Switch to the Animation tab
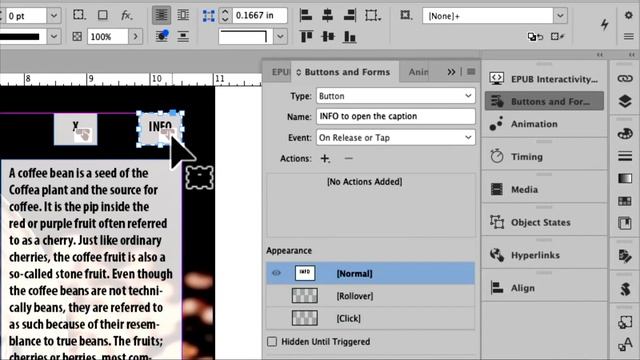This screenshot has height=360, width=640. [x=418, y=72]
